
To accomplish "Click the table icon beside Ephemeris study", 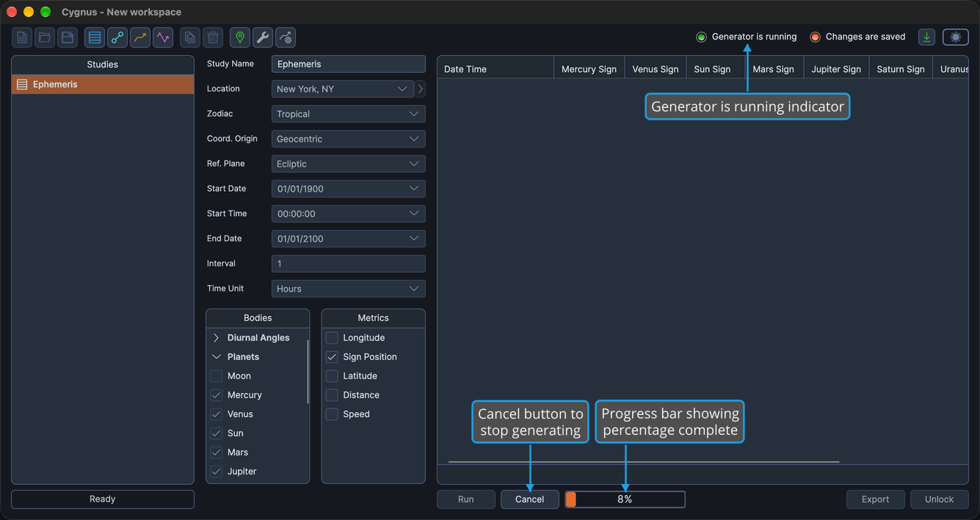I will (22, 84).
